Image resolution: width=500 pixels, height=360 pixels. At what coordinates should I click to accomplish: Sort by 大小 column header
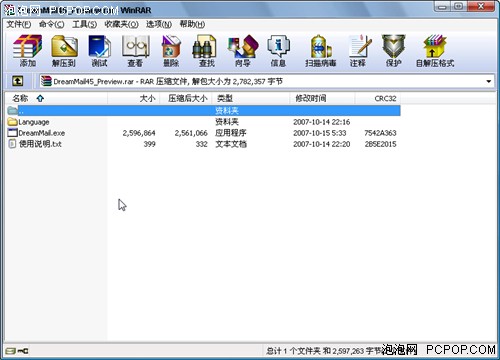tap(134, 98)
